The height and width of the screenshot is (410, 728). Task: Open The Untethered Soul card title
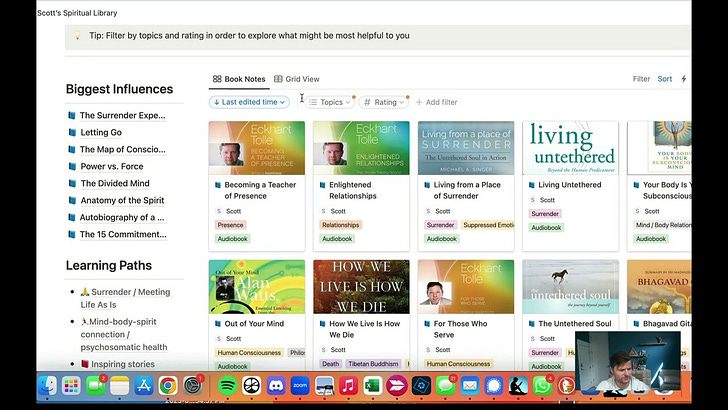575,324
